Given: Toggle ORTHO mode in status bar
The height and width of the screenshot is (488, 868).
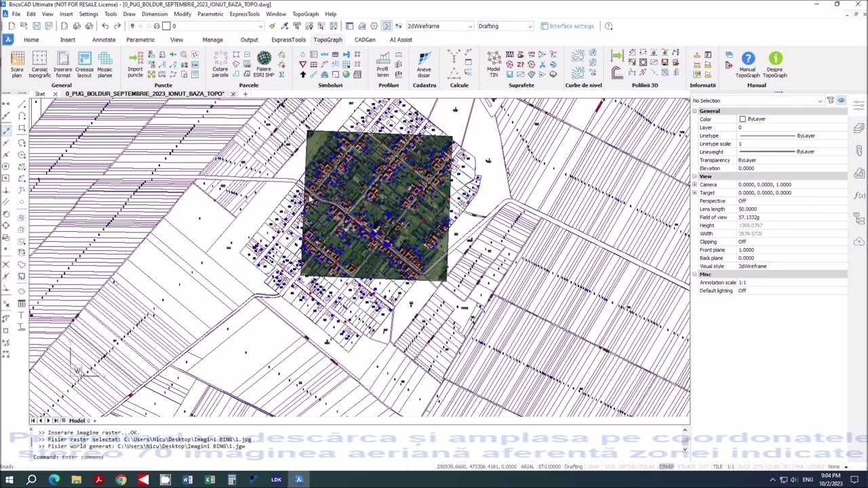Looking at the screenshot, I should (629, 466).
